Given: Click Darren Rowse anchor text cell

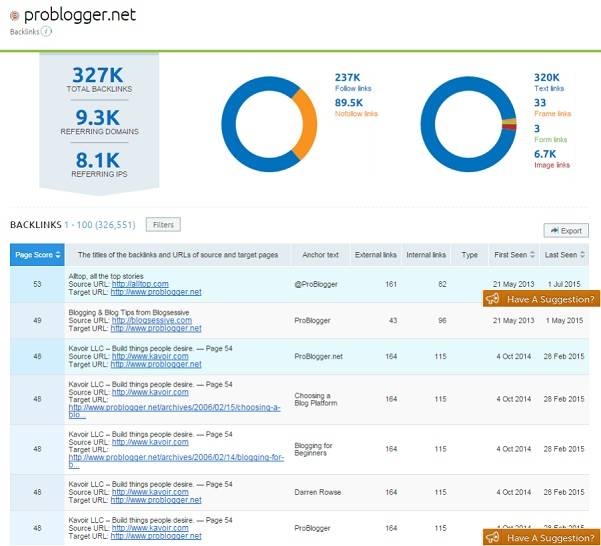Looking at the screenshot, I should [x=317, y=492].
